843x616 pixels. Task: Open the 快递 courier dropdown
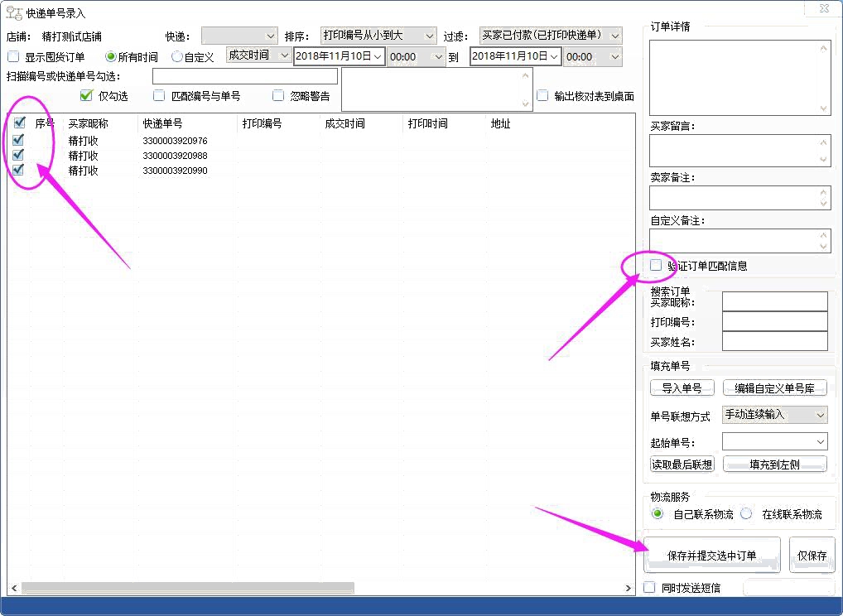tap(272, 35)
